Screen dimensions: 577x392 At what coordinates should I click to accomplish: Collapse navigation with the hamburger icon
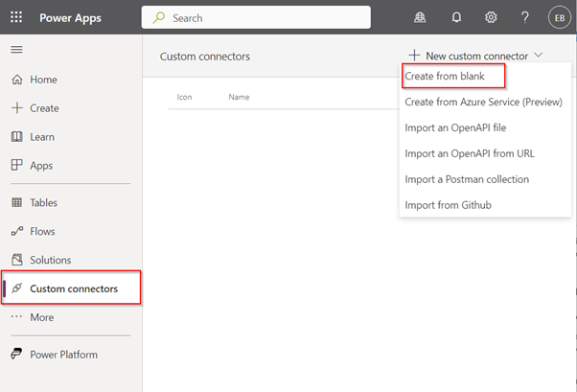[16, 49]
